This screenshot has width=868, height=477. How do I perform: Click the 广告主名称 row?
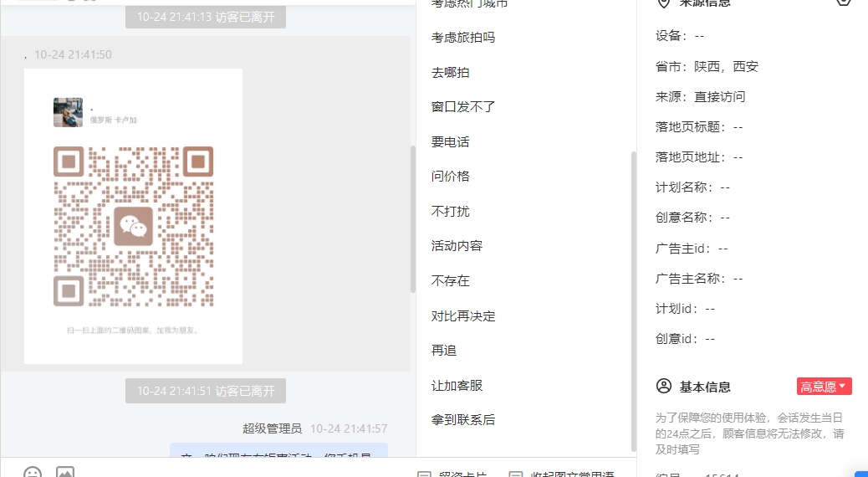coord(699,278)
